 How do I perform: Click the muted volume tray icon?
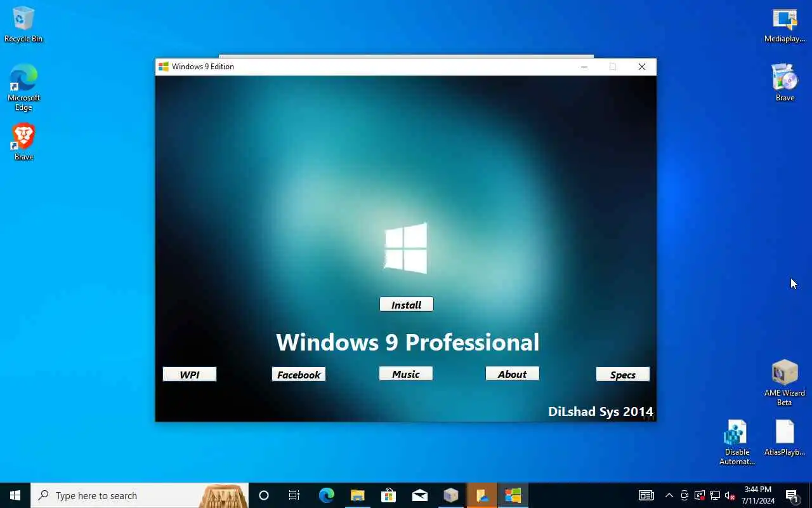730,495
